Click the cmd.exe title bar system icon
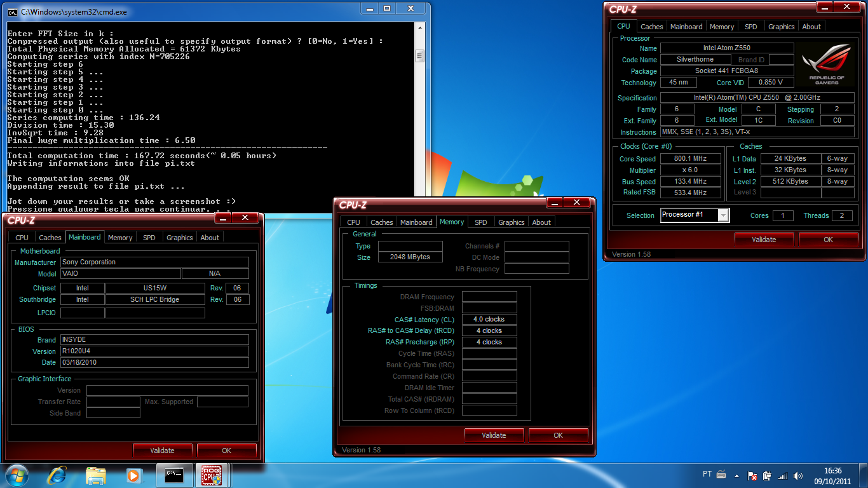Image resolution: width=868 pixels, height=488 pixels. click(13, 11)
